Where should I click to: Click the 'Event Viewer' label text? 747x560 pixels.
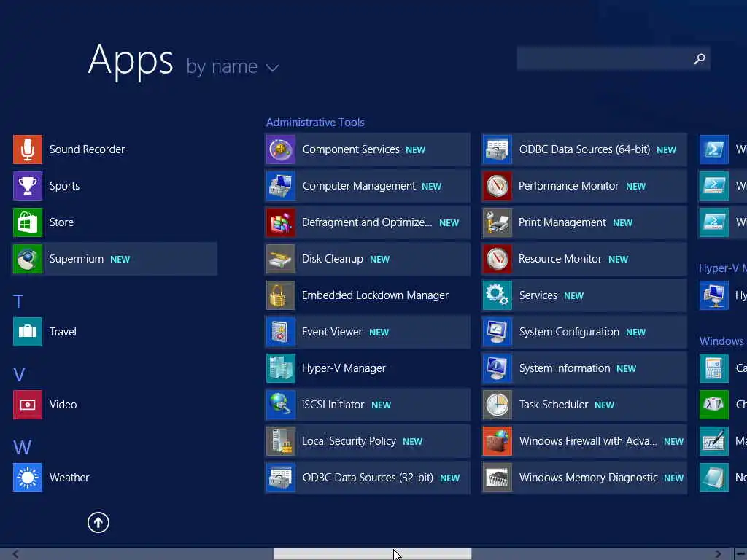click(332, 332)
